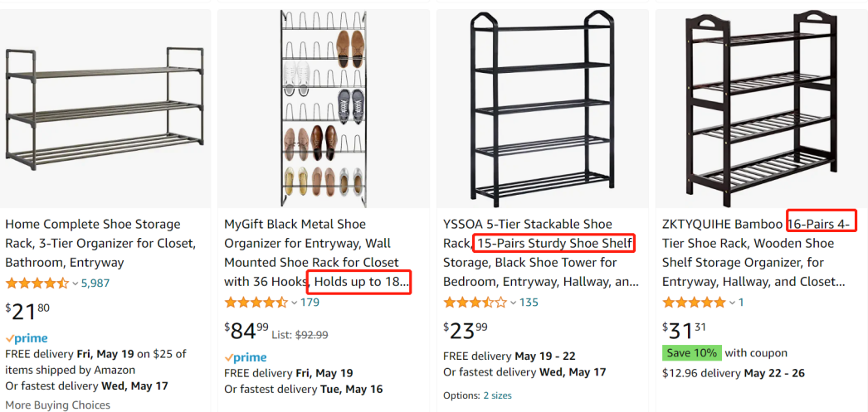Viewport: 868px width, 412px height.
Task: Open the ZKTYQUIHE bamboo shoe rack image
Action: click(761, 109)
